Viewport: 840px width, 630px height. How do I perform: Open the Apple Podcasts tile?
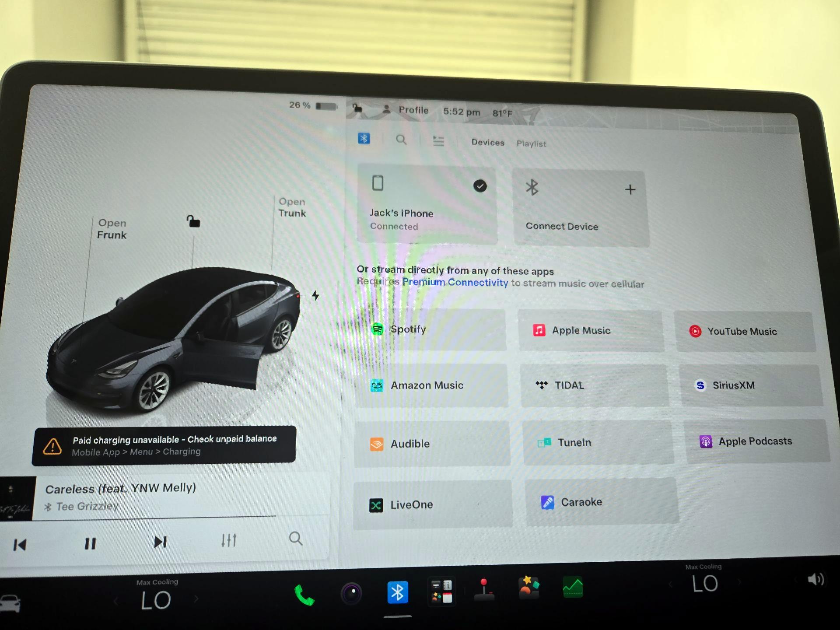pyautogui.click(x=756, y=441)
